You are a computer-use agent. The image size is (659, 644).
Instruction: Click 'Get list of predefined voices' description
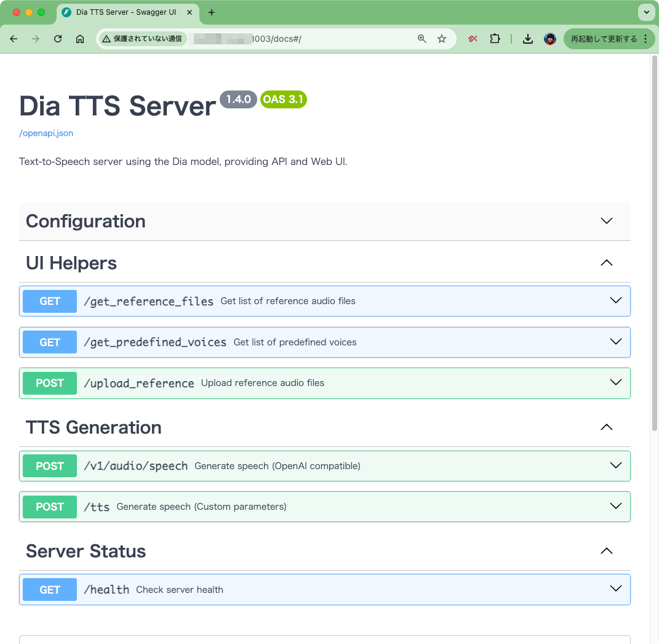295,342
